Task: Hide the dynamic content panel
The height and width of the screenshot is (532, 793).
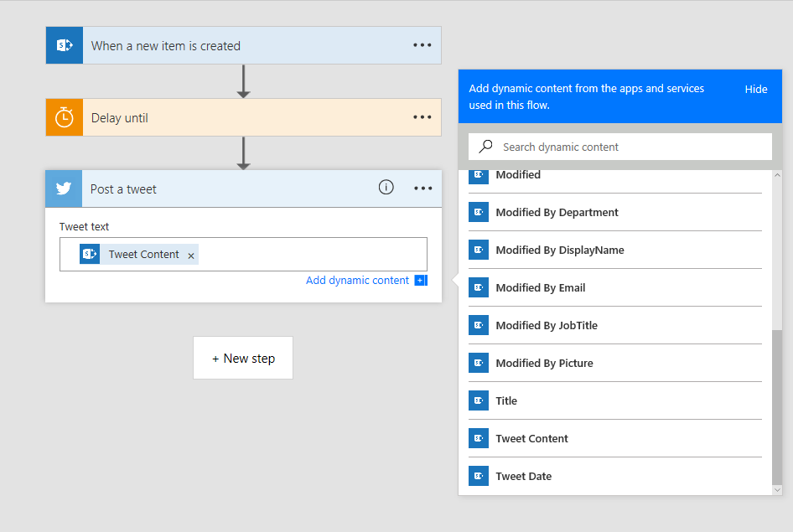Action: pyautogui.click(x=755, y=89)
